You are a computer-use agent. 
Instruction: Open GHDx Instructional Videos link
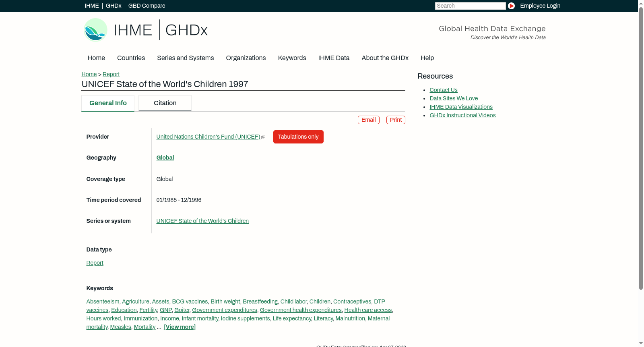coord(463,115)
